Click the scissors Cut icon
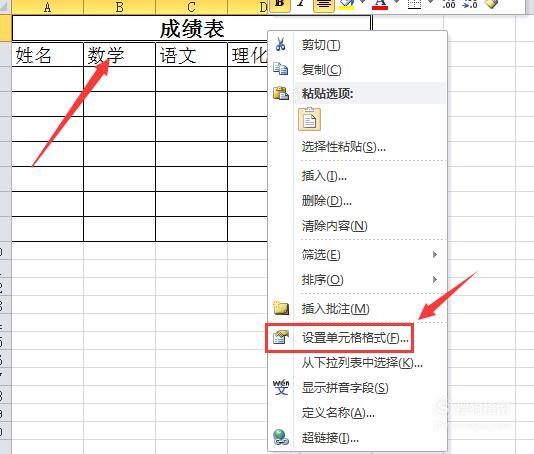 pos(281,44)
